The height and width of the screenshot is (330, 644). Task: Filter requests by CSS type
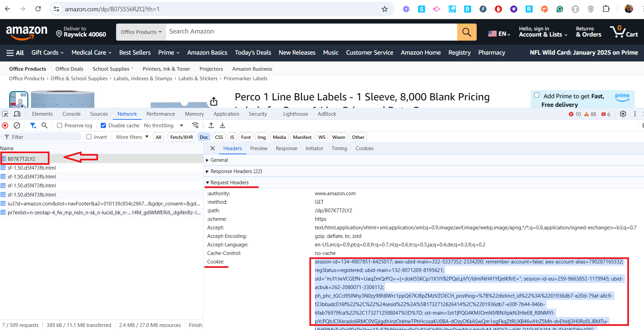click(219, 137)
